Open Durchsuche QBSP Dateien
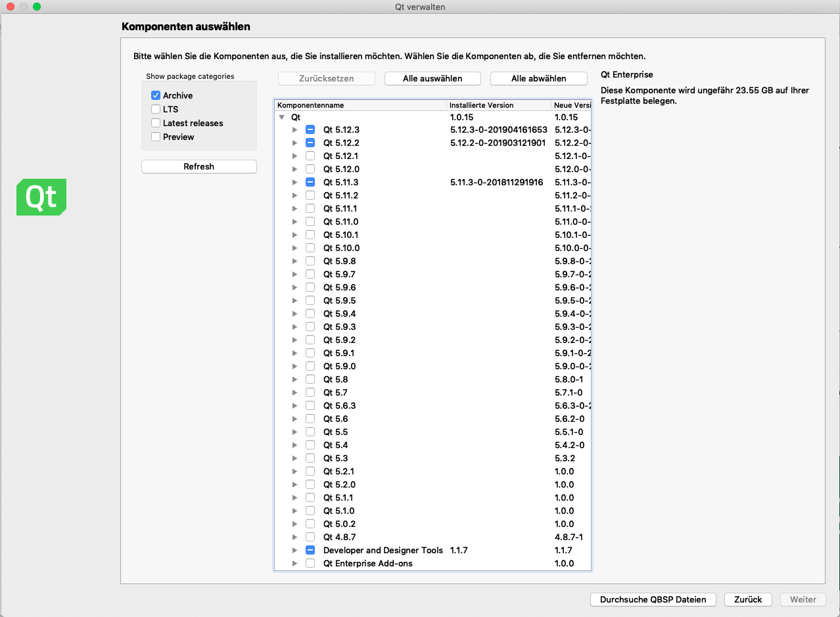The width and height of the screenshot is (840, 617). click(x=653, y=599)
